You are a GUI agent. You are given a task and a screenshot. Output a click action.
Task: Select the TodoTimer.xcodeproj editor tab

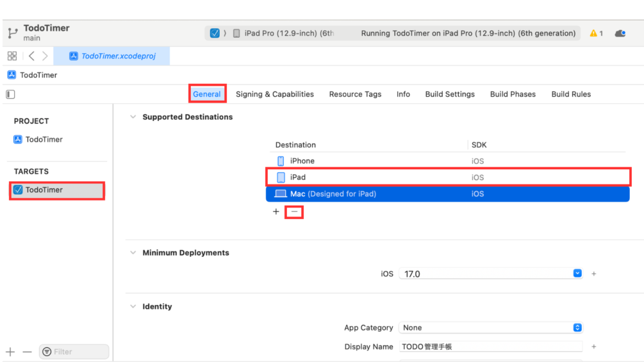click(x=111, y=56)
